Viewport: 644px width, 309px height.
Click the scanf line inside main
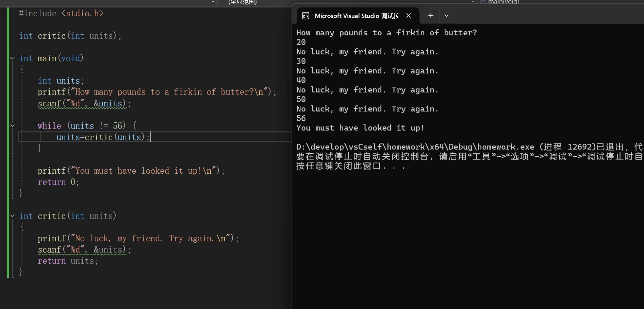(x=84, y=103)
